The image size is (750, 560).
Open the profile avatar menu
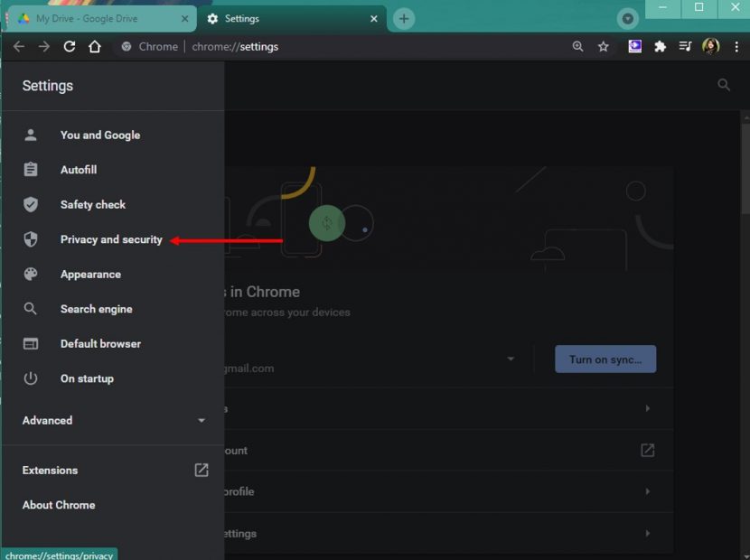[711, 46]
